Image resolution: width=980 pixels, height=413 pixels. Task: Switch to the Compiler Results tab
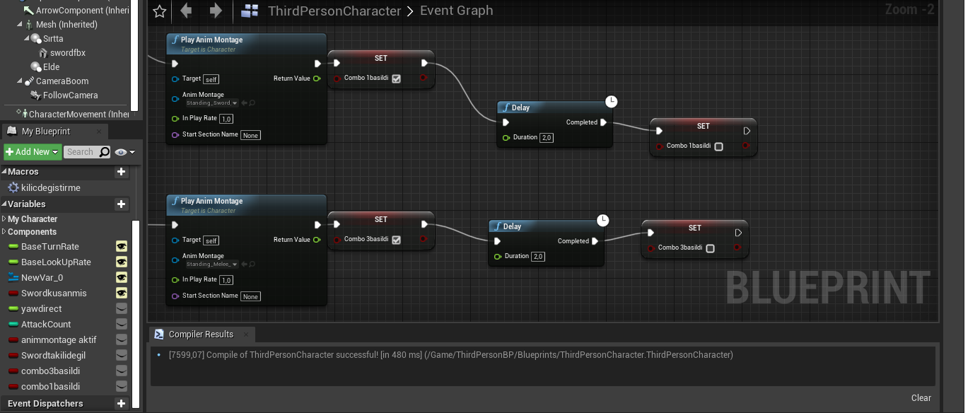201,335
